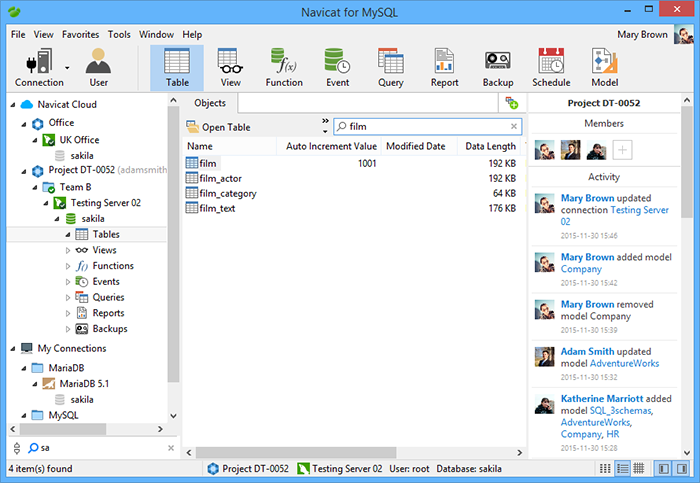Switch to ER diagram view in status bar
The height and width of the screenshot is (483, 700).
click(639, 468)
